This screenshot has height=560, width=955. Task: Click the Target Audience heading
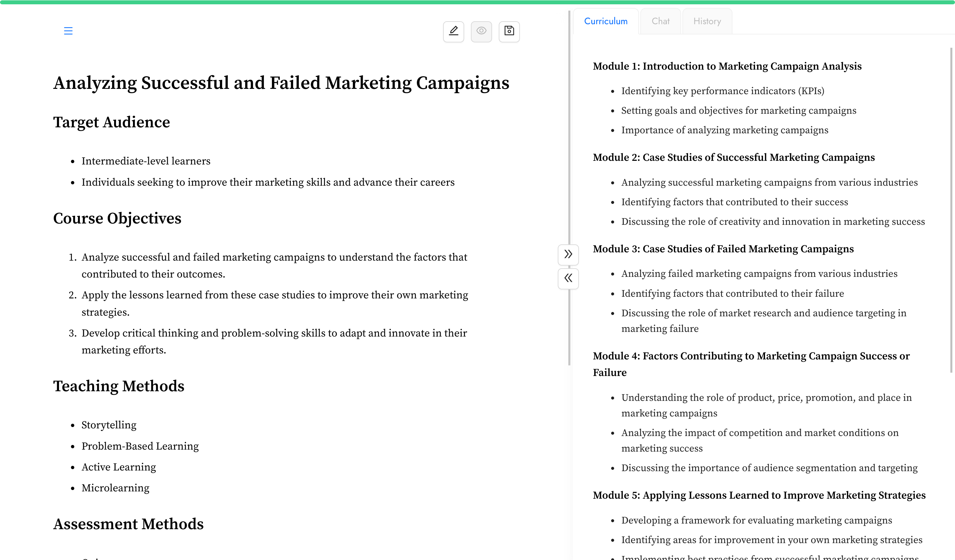(111, 122)
